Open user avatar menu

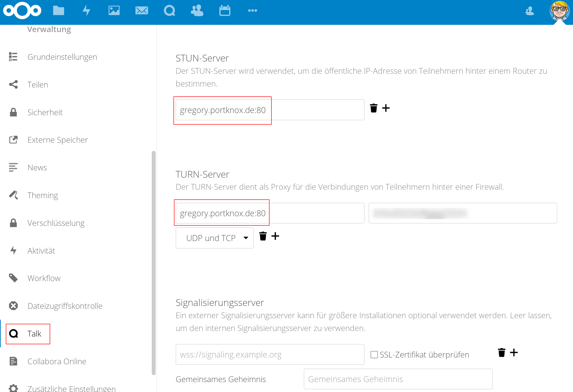pyautogui.click(x=559, y=11)
